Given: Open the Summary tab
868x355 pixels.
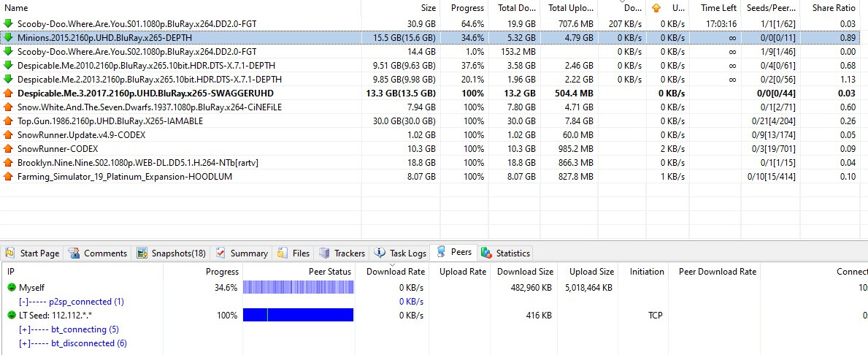Looking at the screenshot, I should [242, 253].
